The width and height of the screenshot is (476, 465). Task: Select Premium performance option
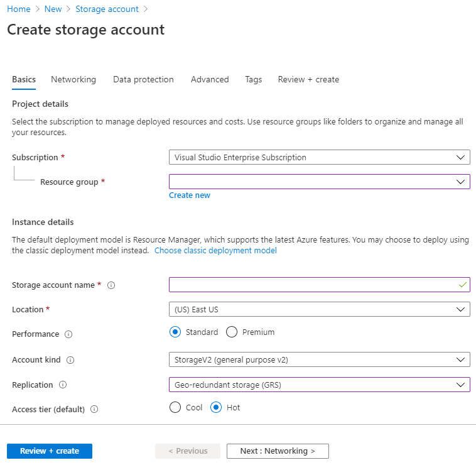[x=232, y=332]
